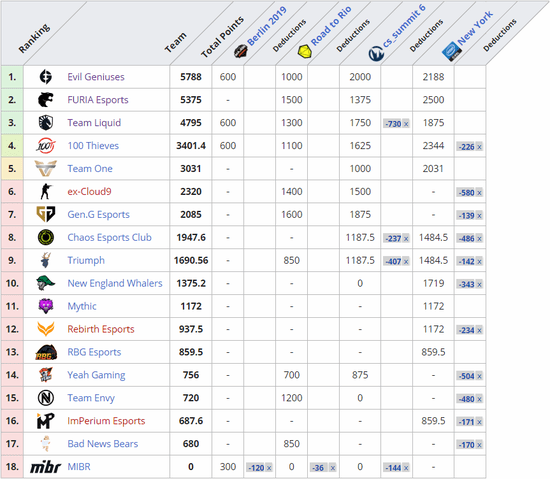This screenshot has width=550, height=479.
Task: Open the Yeah Gaming team page
Action: (96, 375)
